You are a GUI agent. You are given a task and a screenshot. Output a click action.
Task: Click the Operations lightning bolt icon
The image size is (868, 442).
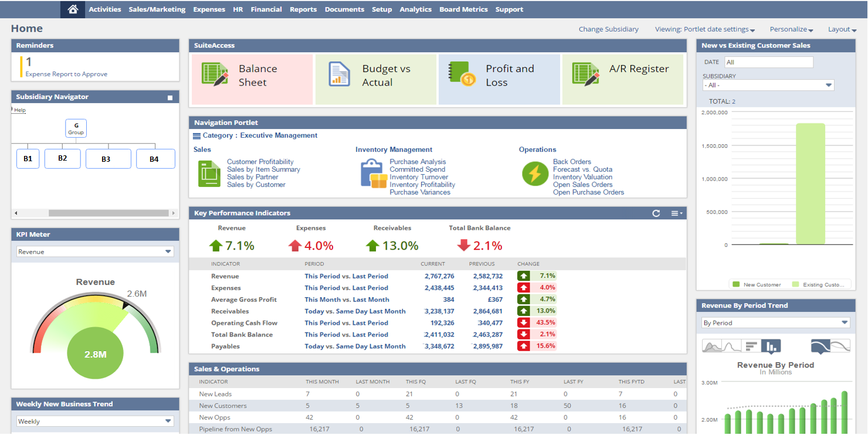pos(535,174)
